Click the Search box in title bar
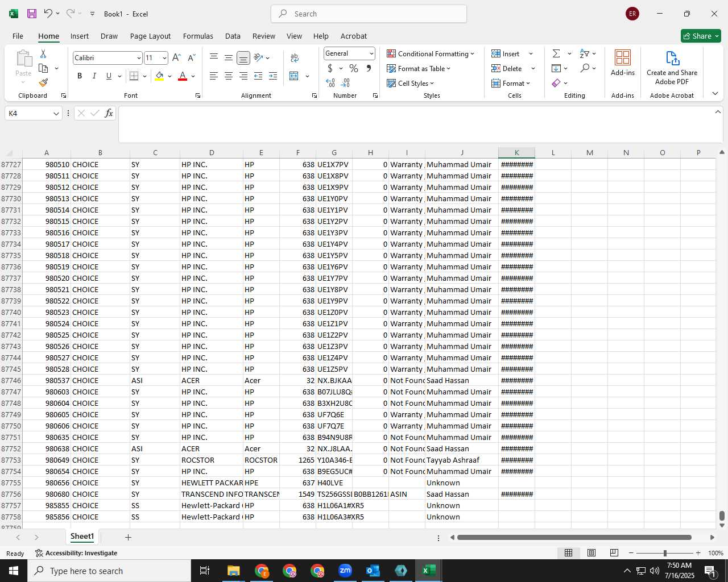Viewport: 728px width, 582px height. [x=369, y=14]
